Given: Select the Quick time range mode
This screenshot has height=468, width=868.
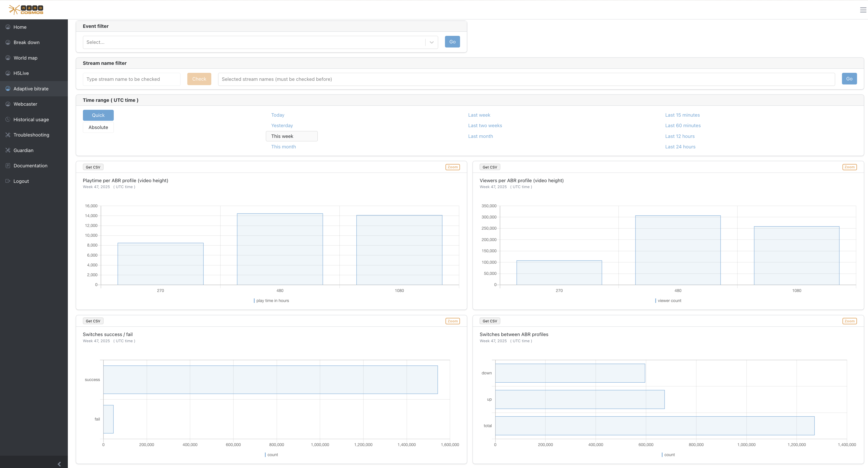Looking at the screenshot, I should [x=98, y=115].
